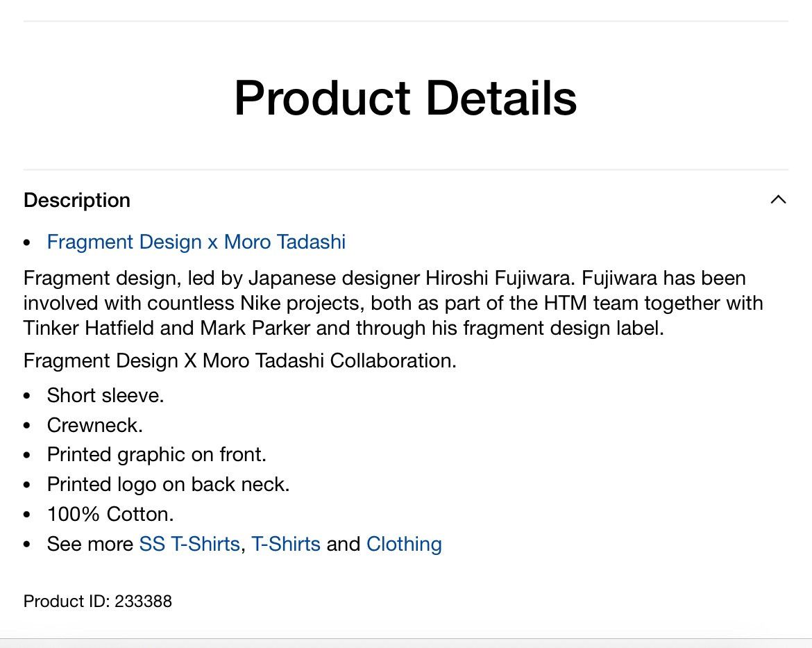This screenshot has width=812, height=648.
Task: Click the Product ID label
Action: tap(67, 601)
